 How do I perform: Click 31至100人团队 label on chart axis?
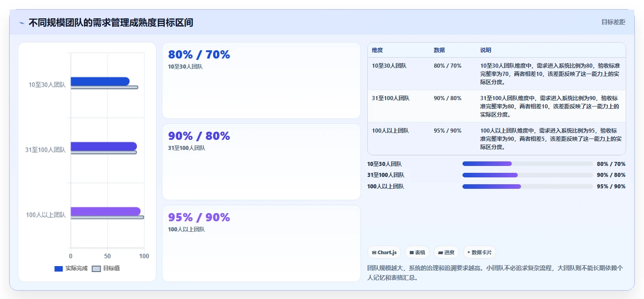pyautogui.click(x=45, y=149)
